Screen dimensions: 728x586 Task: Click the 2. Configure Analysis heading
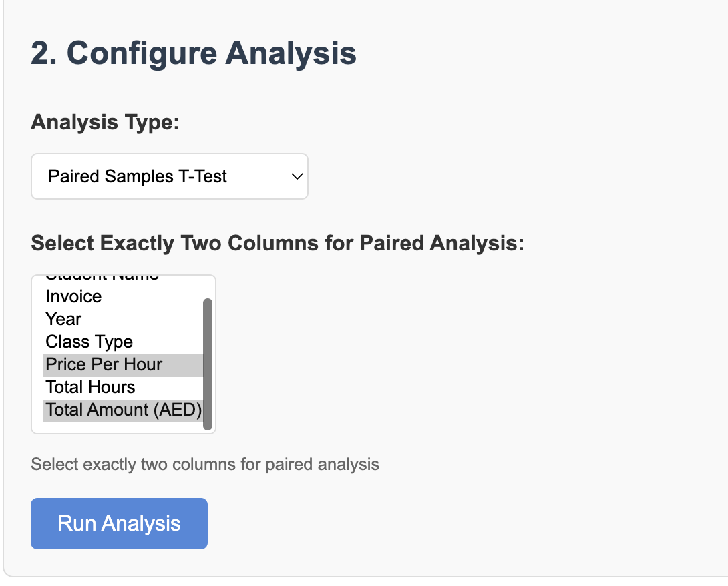click(194, 53)
